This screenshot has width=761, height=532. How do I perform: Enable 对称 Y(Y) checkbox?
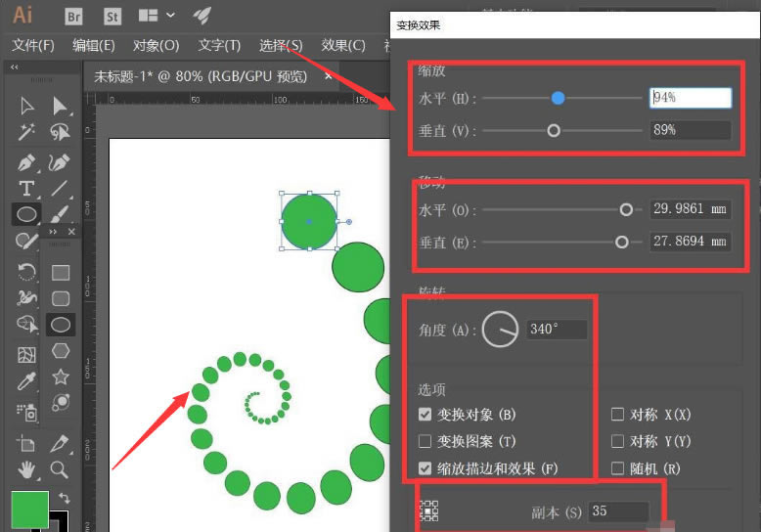617,441
